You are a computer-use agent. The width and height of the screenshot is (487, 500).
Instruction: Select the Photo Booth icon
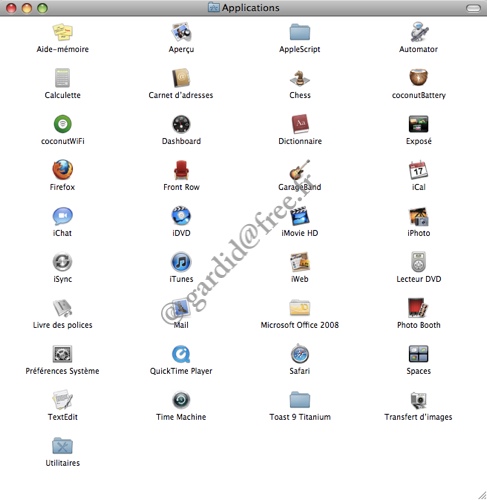coord(418,308)
